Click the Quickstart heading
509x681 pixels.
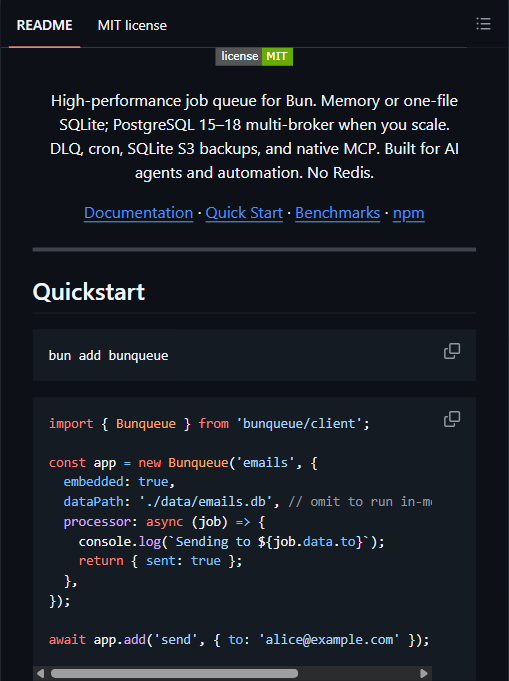tap(89, 292)
